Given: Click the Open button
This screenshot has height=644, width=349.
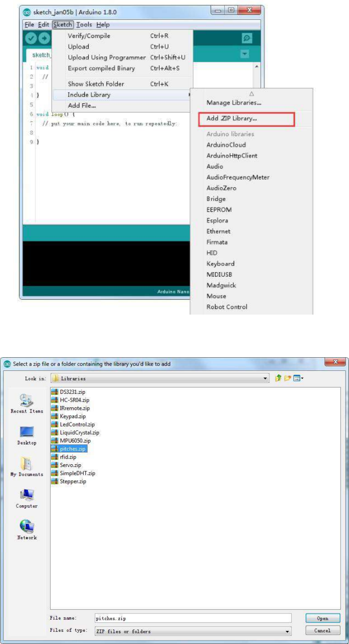Looking at the screenshot, I should [x=322, y=618].
